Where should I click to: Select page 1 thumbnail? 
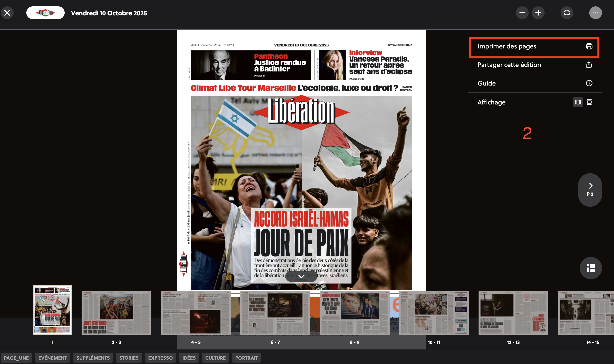click(x=52, y=310)
